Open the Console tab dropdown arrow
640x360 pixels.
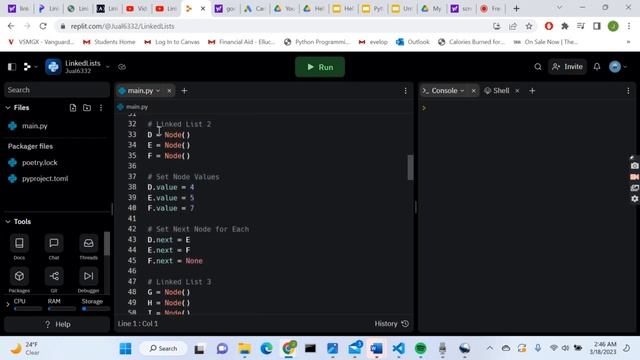[x=462, y=91]
